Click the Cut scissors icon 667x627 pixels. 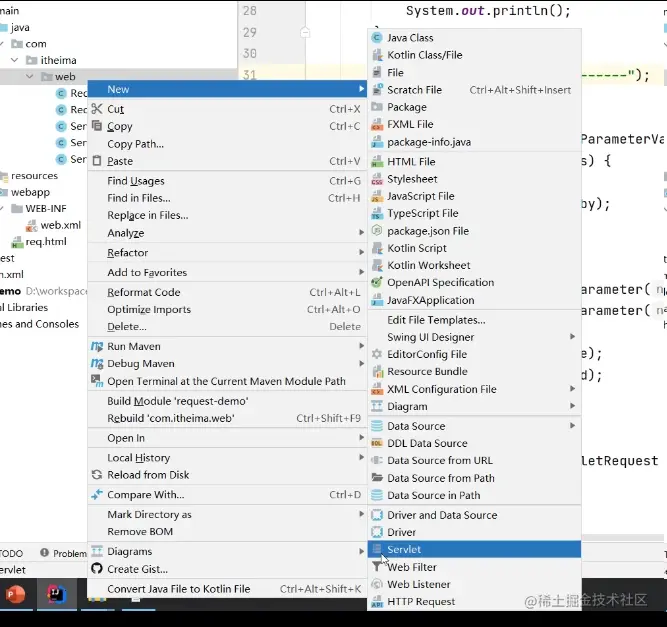pyautogui.click(x=97, y=109)
